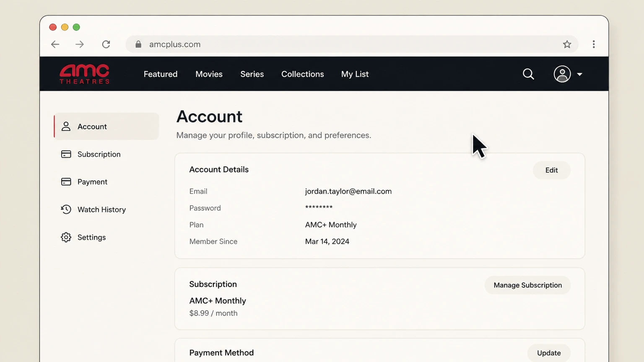Viewport: 644px width, 362px height.
Task: Click the Subscription card heading
Action: [x=213, y=284]
